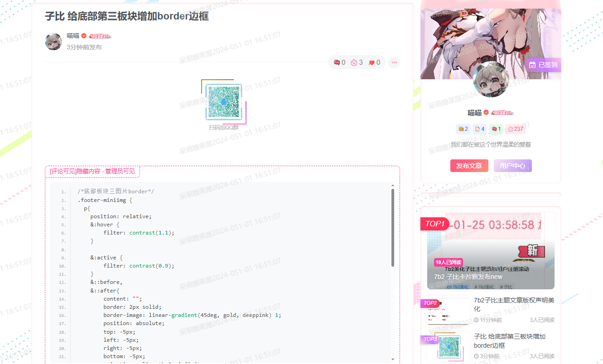
Task: Click the verified badge next to the article author name
Action: 84,36
